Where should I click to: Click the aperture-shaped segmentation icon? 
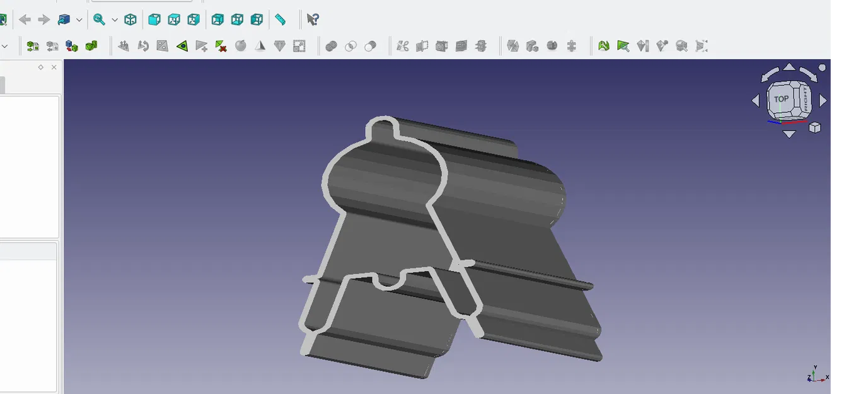(513, 46)
